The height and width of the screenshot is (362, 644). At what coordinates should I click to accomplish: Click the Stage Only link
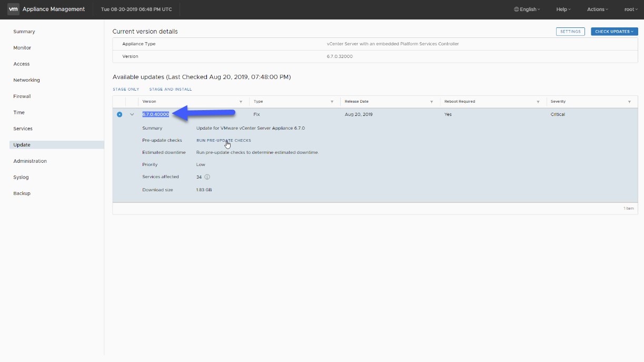[126, 90]
